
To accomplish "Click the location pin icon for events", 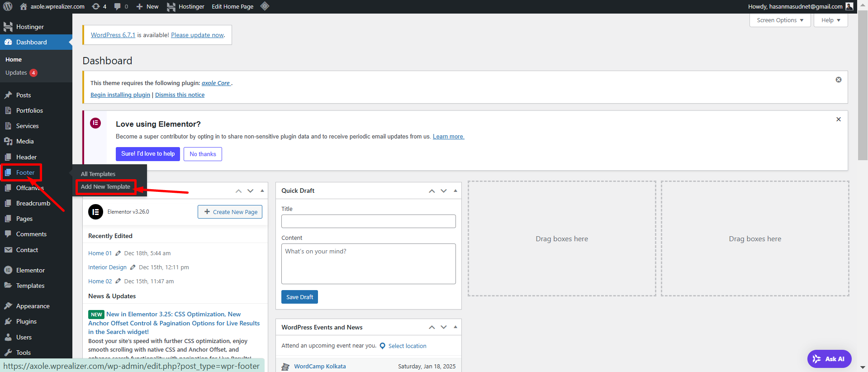I will [x=383, y=346].
